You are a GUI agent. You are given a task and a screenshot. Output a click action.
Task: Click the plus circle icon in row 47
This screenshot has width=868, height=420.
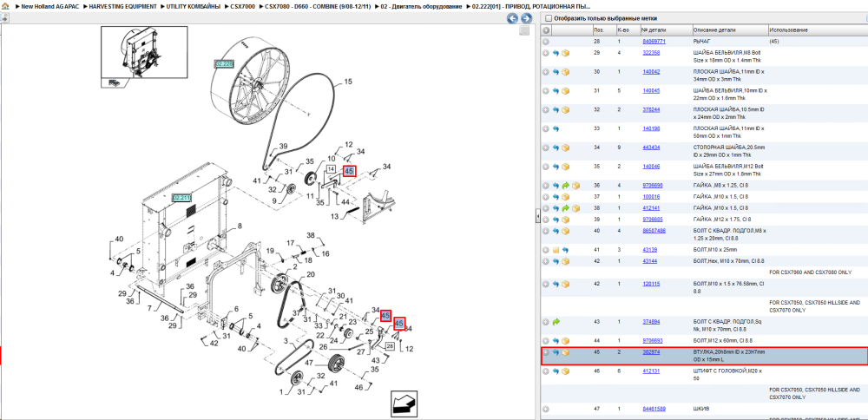coord(546,409)
